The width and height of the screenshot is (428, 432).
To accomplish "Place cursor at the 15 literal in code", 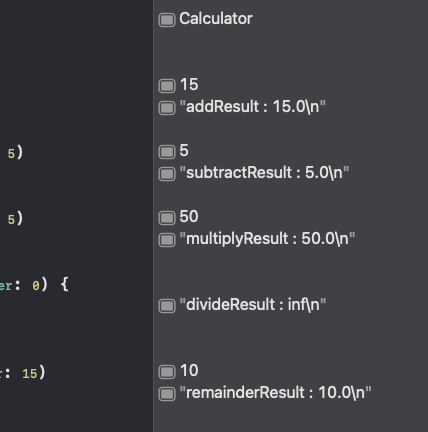I will click(x=30, y=374).
